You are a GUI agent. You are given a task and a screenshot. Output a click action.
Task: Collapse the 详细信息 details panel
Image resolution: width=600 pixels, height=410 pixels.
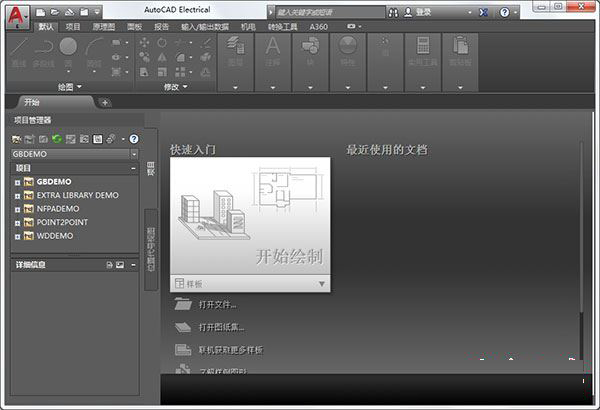(135, 265)
